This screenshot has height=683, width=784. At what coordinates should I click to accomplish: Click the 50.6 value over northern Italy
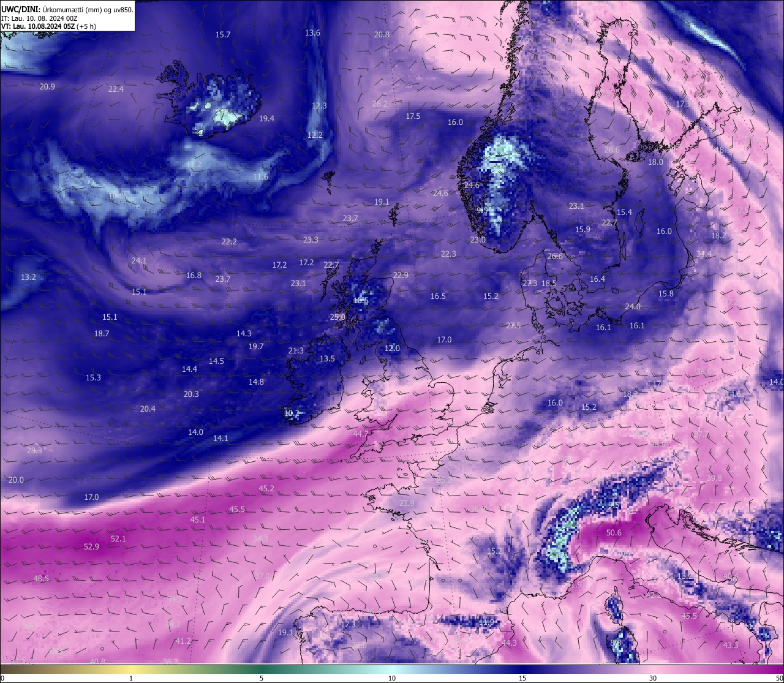pos(614,533)
